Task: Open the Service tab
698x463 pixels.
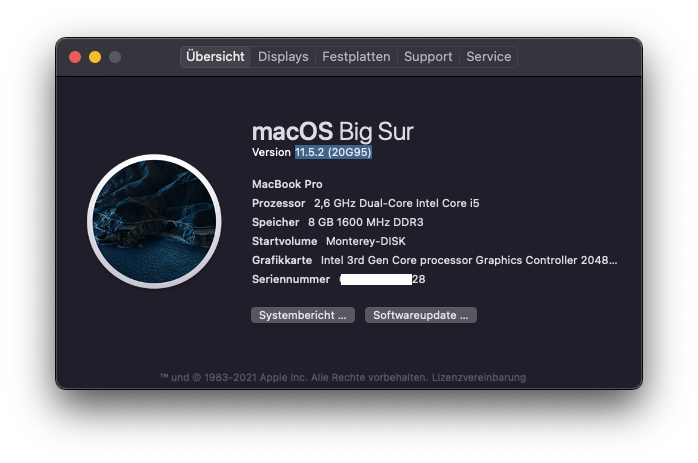Action: [488, 57]
